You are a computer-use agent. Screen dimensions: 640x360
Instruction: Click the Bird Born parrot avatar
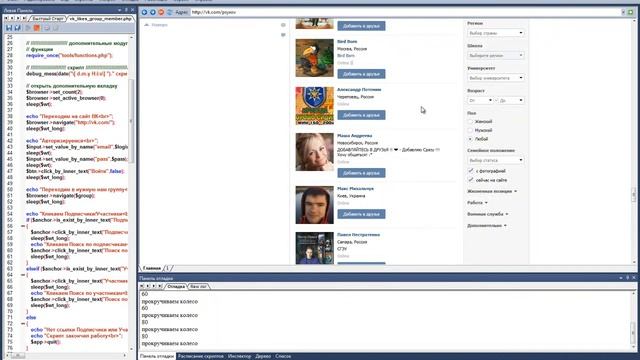coord(314,58)
